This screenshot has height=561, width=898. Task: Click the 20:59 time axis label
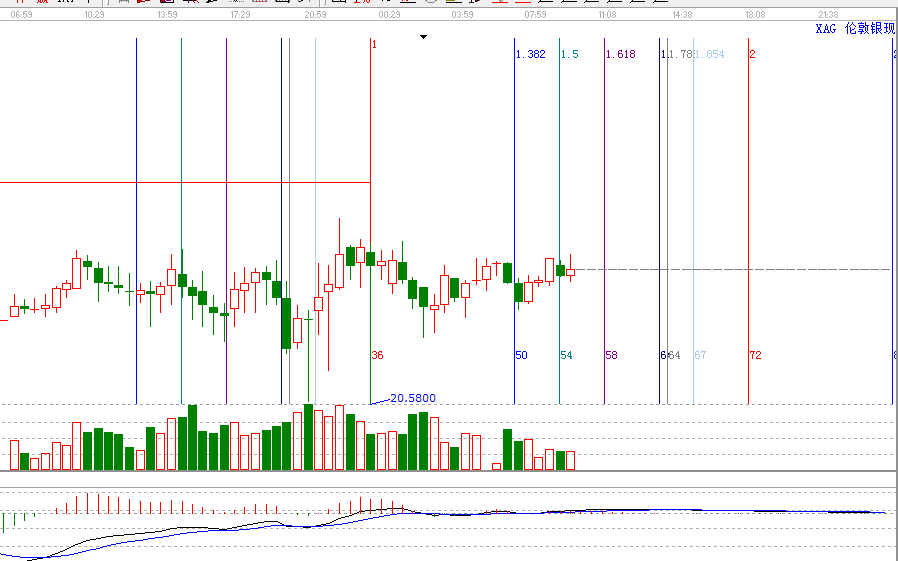pyautogui.click(x=314, y=15)
